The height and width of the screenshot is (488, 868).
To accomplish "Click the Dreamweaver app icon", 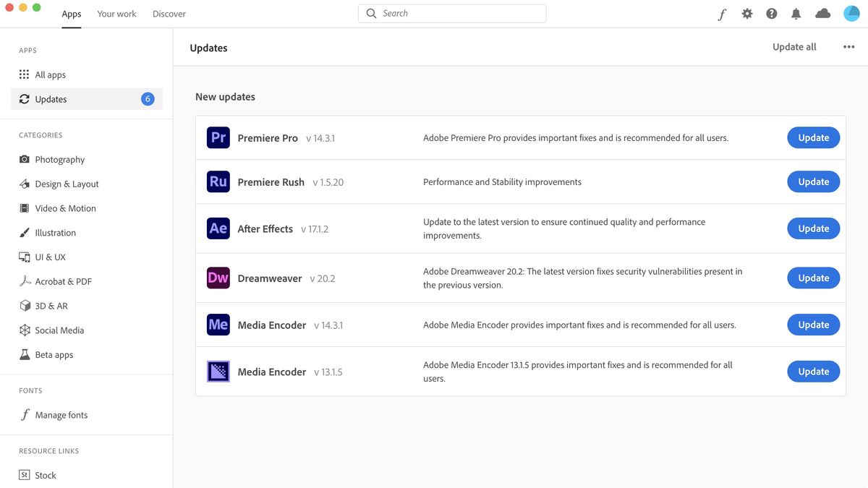I will point(218,278).
